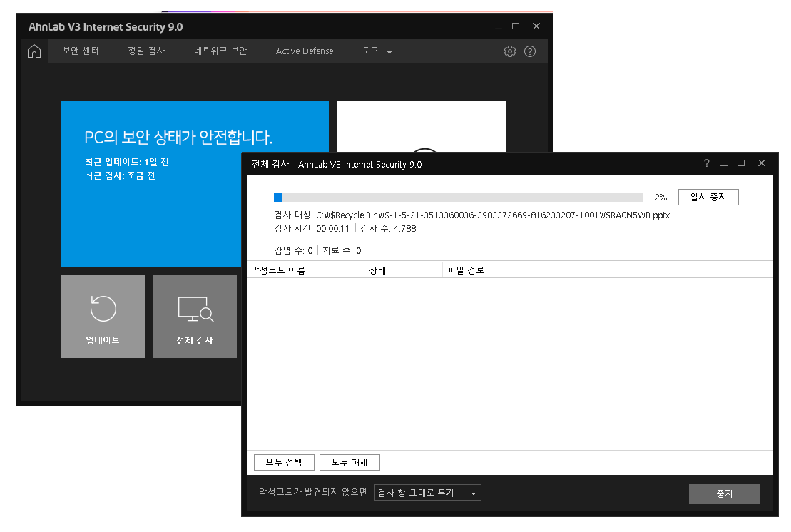This screenshot has height=532, width=791.
Task: Click the 검사 시간: 00:00:11 text
Action: click(312, 228)
